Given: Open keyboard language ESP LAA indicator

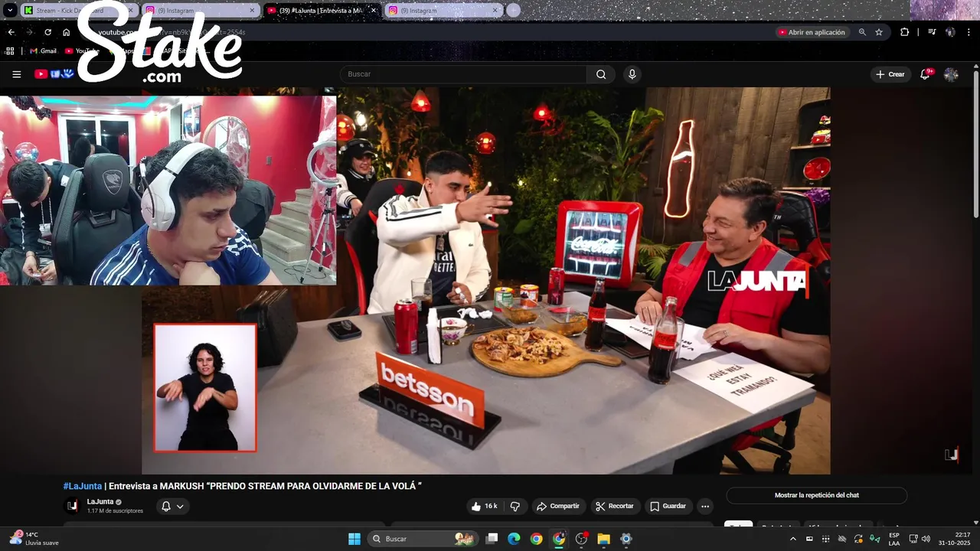Looking at the screenshot, I should pos(894,539).
